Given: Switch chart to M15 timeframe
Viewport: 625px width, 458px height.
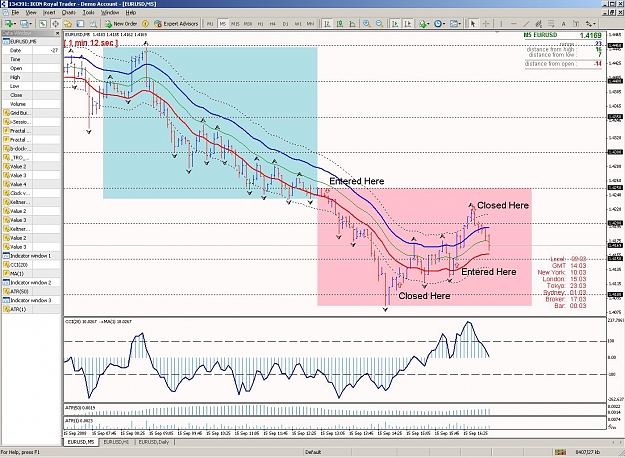Looking at the screenshot, I should pyautogui.click(x=235, y=24).
